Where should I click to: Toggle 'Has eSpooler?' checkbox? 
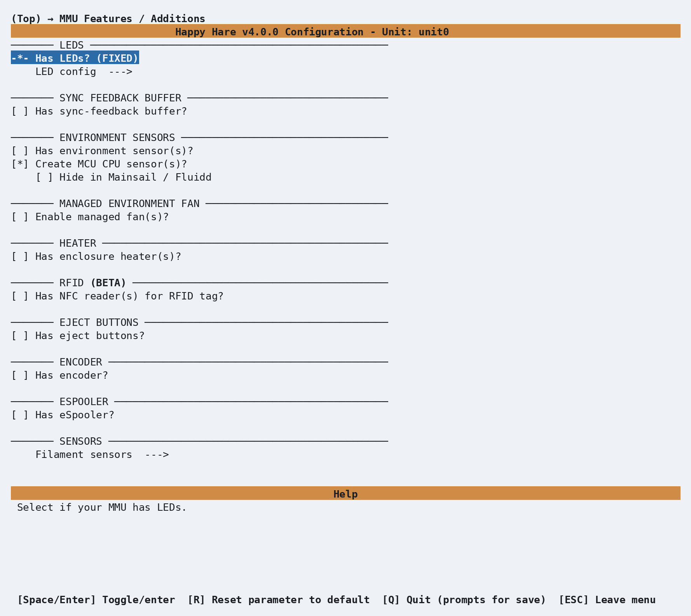(63, 415)
